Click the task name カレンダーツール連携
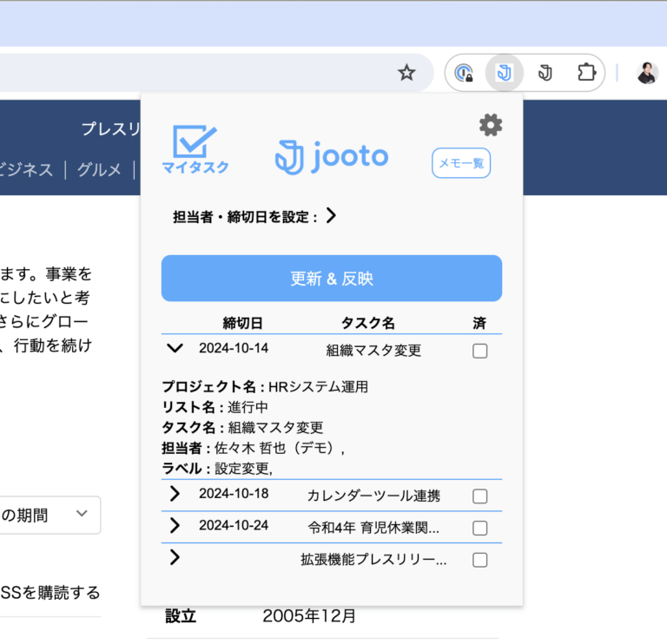667x644 pixels. [x=373, y=496]
